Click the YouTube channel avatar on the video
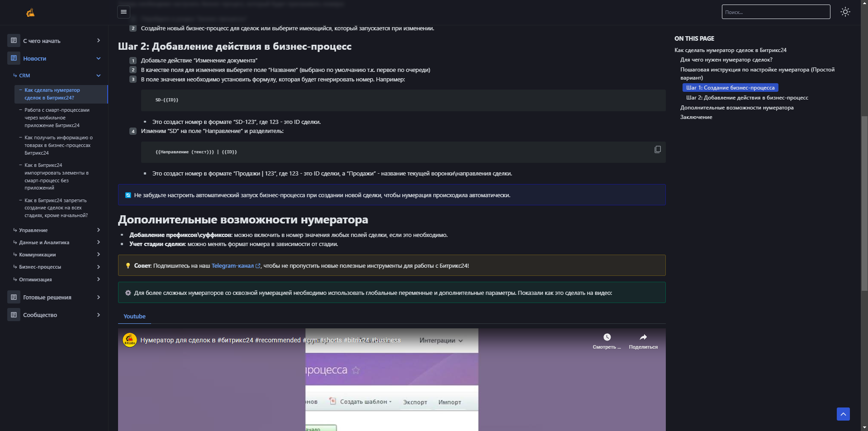This screenshot has height=431, width=868. click(x=130, y=340)
